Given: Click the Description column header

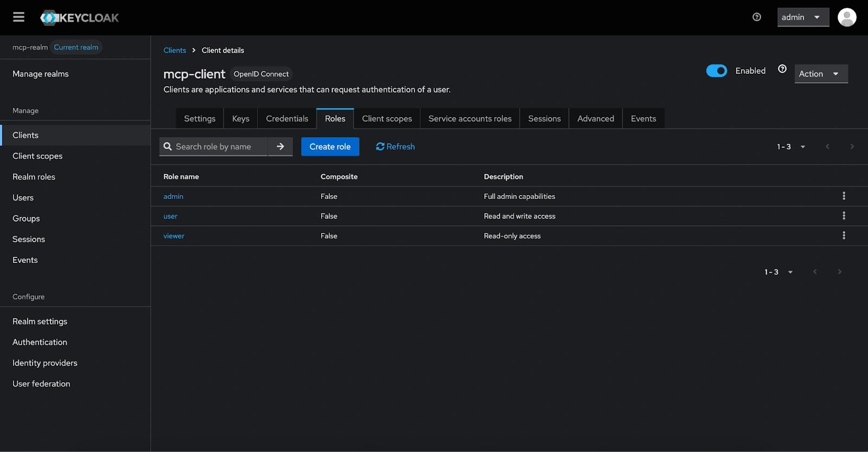Looking at the screenshot, I should tap(503, 177).
